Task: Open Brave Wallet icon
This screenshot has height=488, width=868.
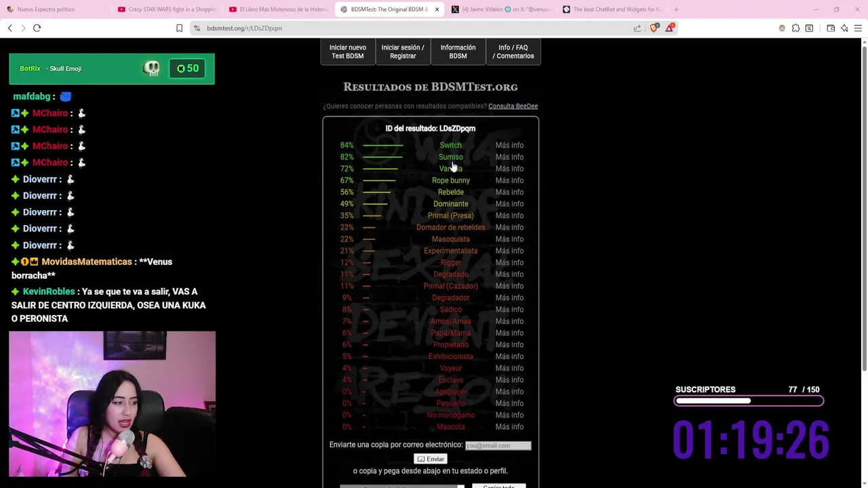Action: pyautogui.click(x=831, y=28)
